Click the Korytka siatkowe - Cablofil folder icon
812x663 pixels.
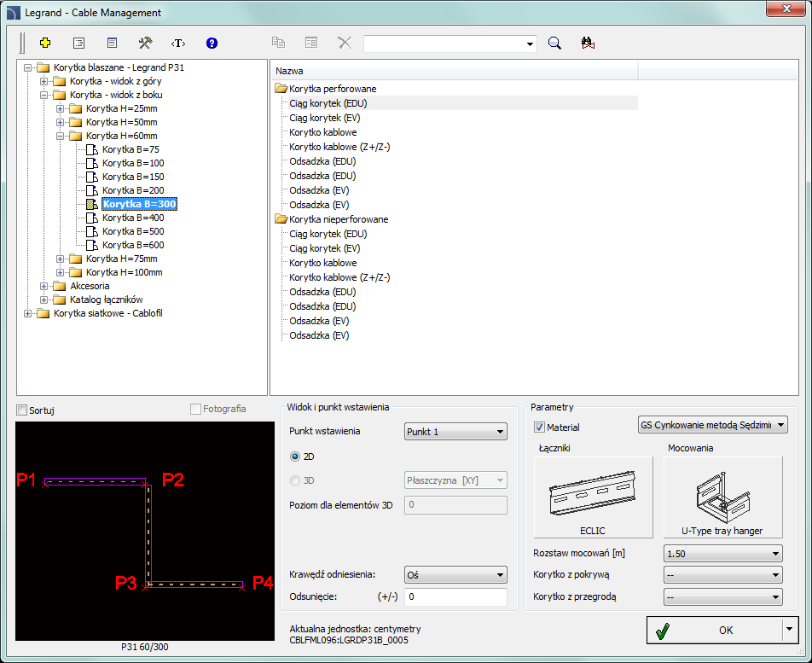(43, 313)
